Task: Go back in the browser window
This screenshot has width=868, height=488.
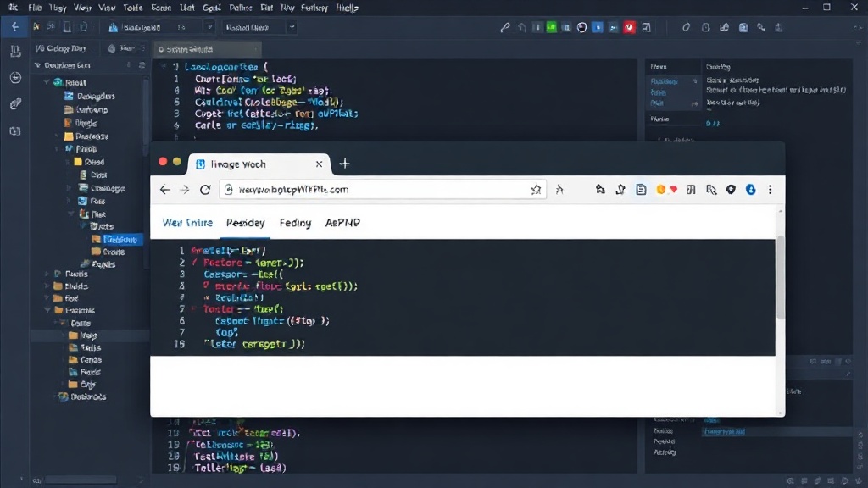Action: tap(165, 189)
